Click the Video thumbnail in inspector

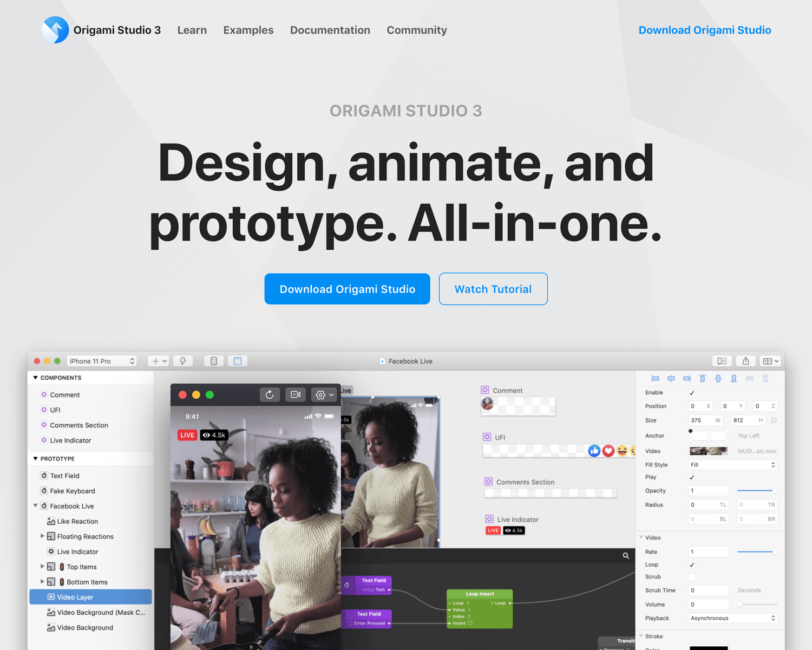709,451
